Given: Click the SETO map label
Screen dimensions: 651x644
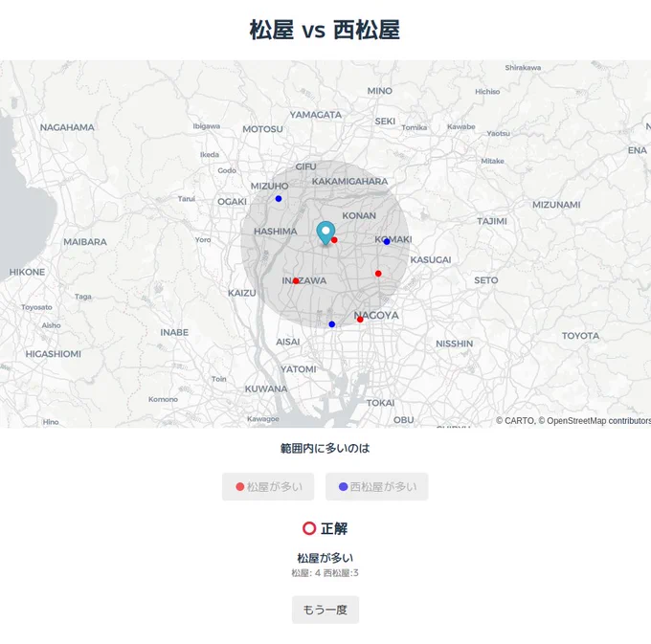Looking at the screenshot, I should 486,280.
